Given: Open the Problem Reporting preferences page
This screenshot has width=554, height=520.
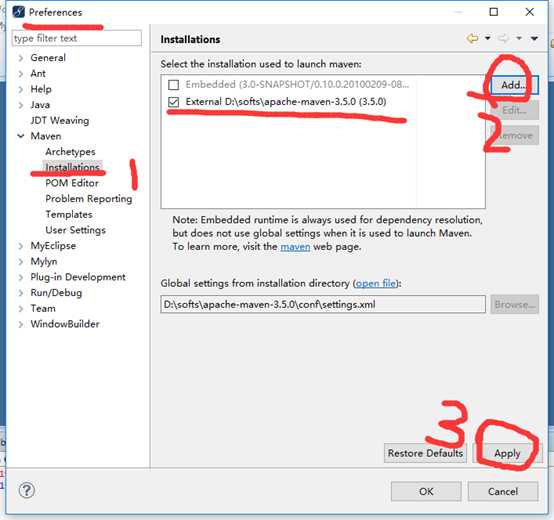Looking at the screenshot, I should click(89, 199).
